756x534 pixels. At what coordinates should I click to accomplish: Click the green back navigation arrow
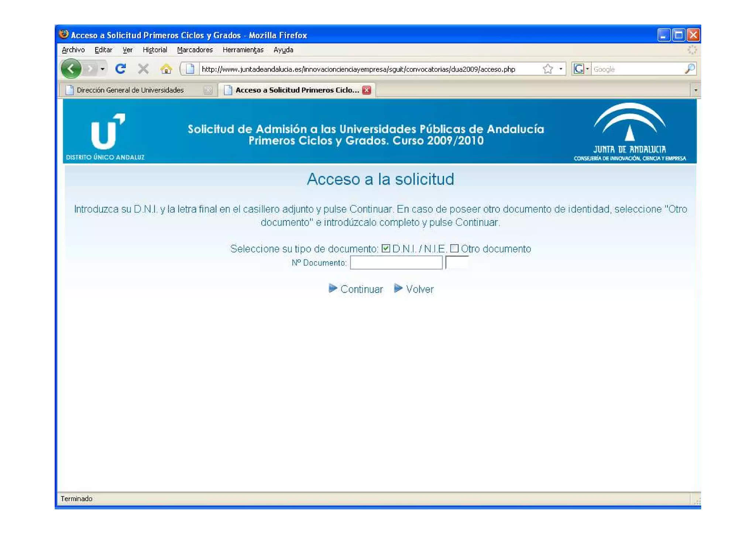click(x=71, y=69)
